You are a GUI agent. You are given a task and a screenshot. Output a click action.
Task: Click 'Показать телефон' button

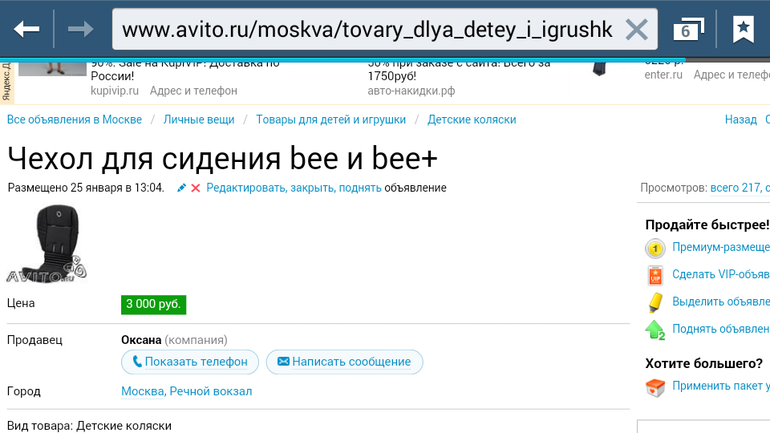pos(190,362)
